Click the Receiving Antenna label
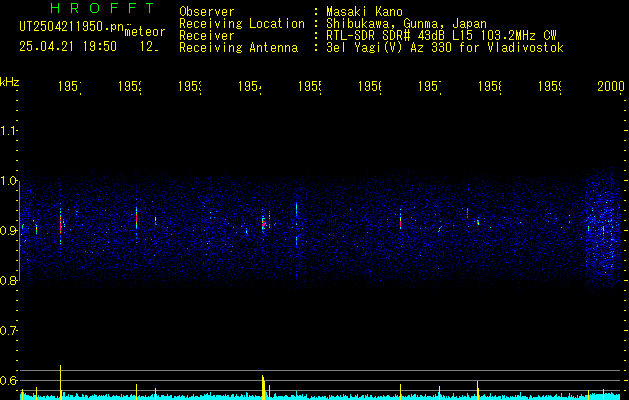629x400 pixels. (238, 48)
